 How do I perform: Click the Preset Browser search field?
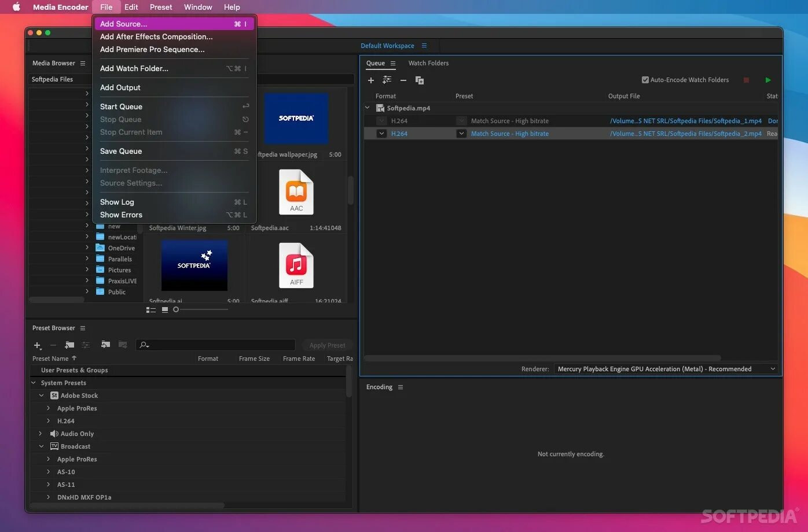216,345
